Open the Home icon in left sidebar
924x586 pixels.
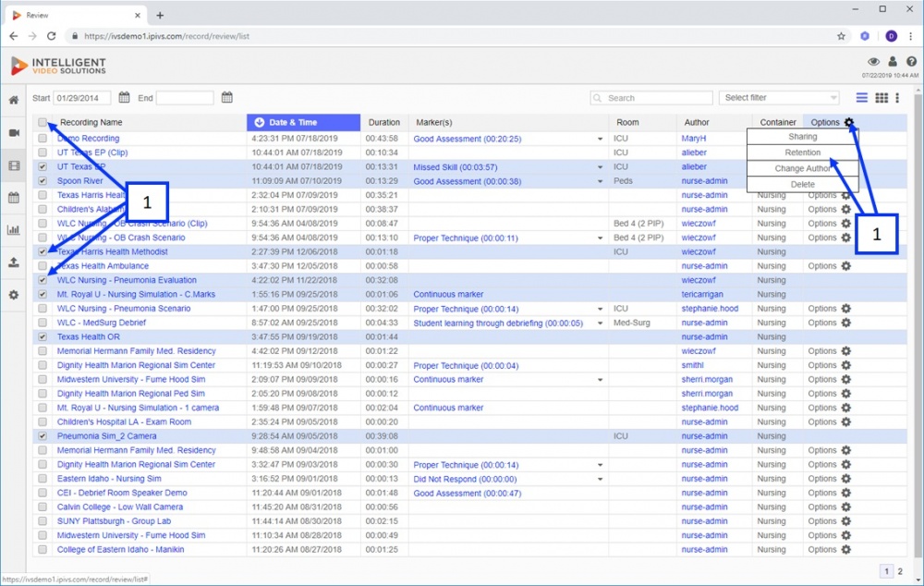14,100
